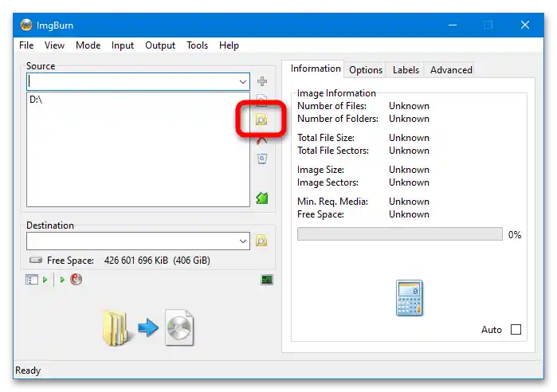Viewport: 557px width, 392px height.
Task: Open the Mode menu
Action: (x=88, y=45)
